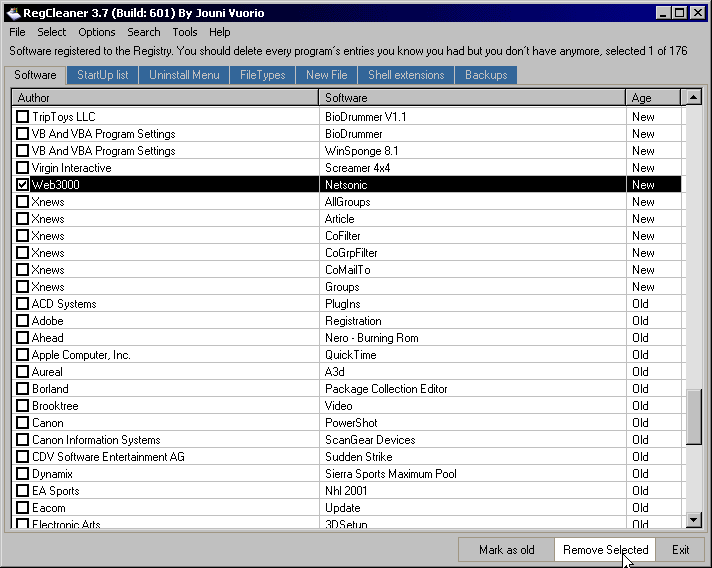Image resolution: width=712 pixels, height=568 pixels.
Task: Open the Tools menu
Action: (x=185, y=32)
